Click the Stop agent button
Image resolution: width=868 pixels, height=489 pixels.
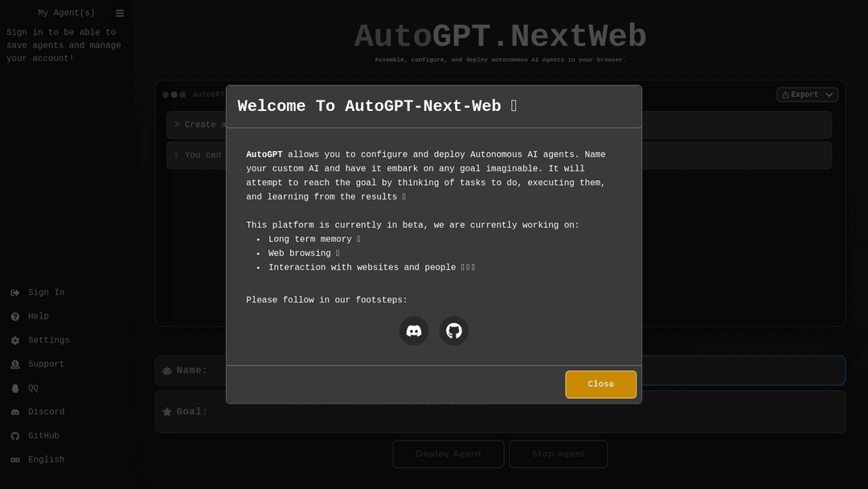click(x=559, y=454)
